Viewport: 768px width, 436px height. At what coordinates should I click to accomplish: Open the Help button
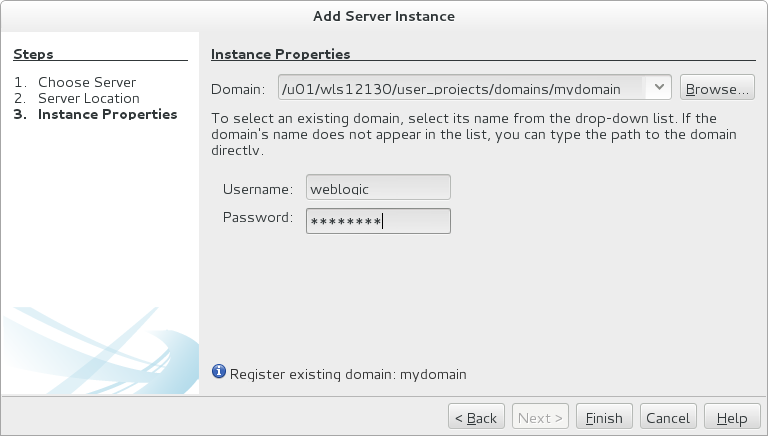coord(731,417)
